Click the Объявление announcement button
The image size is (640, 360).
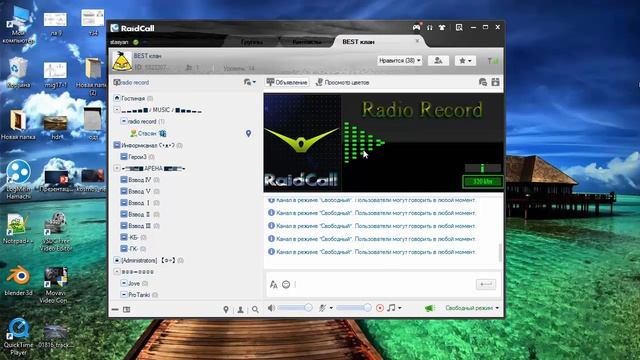point(287,82)
